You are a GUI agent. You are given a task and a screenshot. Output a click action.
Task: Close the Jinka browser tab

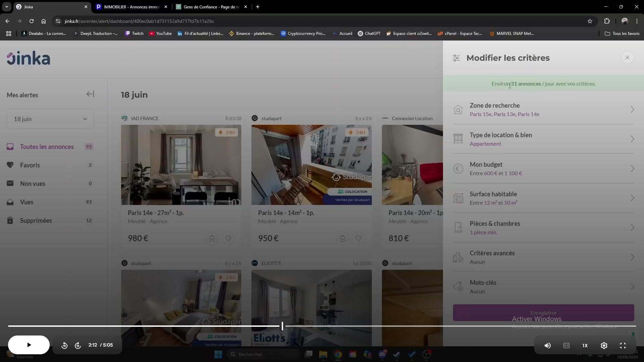click(x=86, y=7)
